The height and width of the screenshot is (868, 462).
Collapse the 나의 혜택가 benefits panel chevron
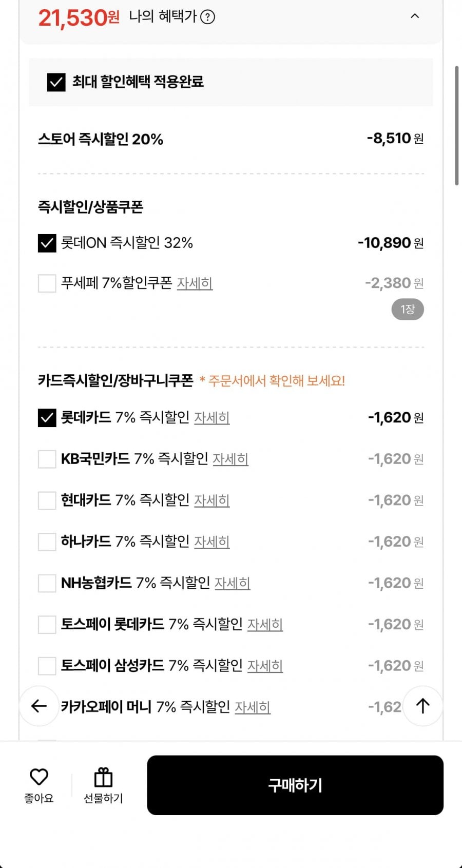click(x=415, y=16)
